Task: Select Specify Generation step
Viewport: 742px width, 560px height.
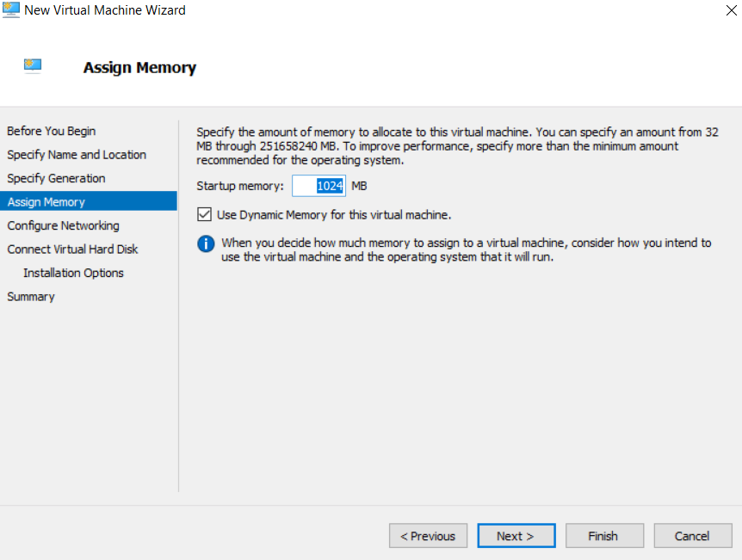Action: pos(57,178)
